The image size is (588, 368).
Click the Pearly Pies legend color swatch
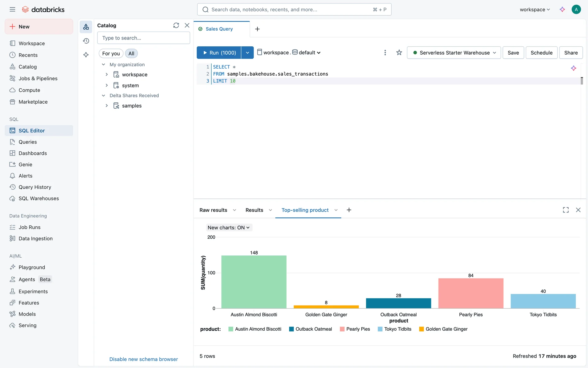[342, 329]
